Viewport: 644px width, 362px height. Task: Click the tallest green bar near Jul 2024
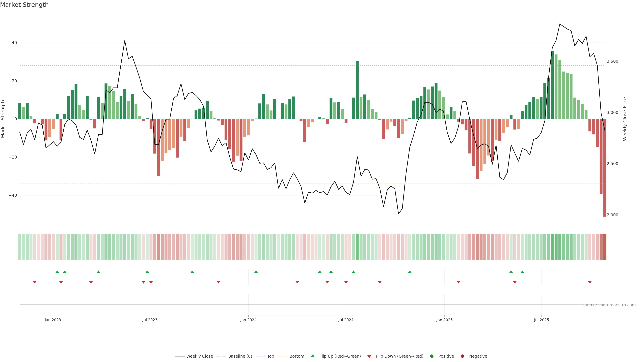357,90
